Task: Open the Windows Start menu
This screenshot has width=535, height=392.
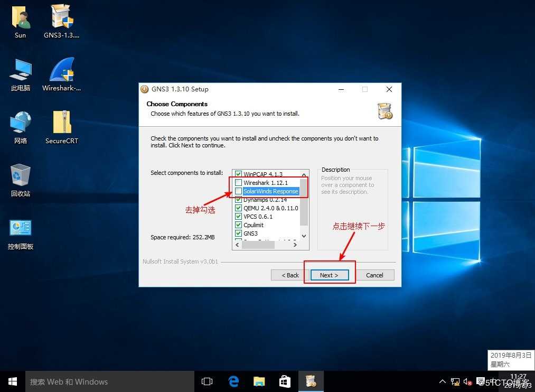Action: [x=13, y=381]
